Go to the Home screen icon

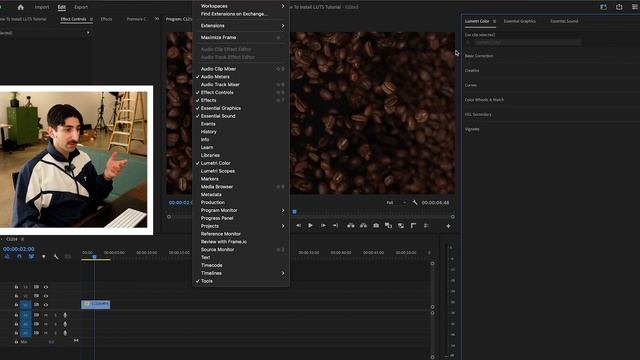pos(20,7)
